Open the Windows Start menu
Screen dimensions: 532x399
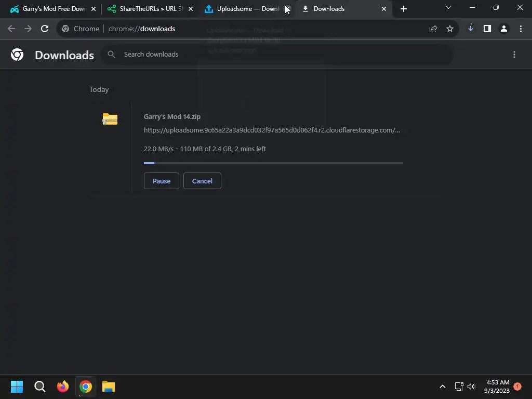[x=17, y=387]
